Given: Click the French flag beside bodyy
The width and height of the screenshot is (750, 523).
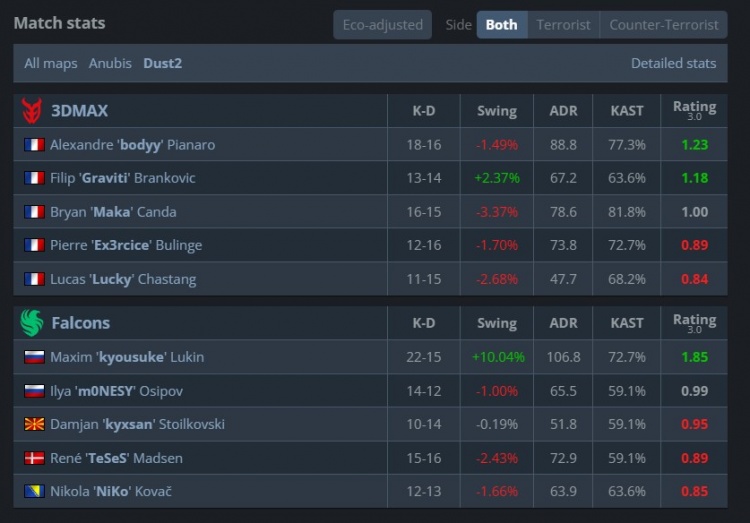Looking at the screenshot, I should pyautogui.click(x=35, y=145).
